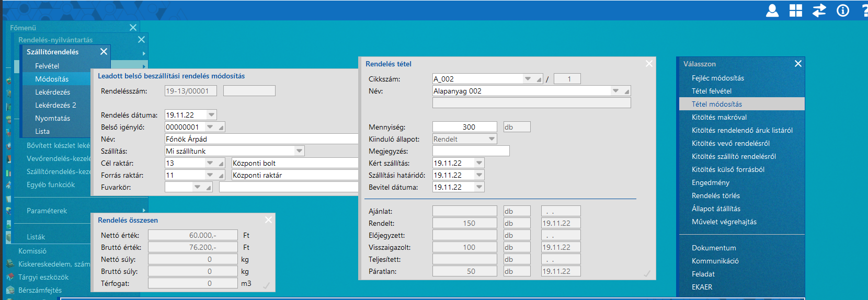Click the four-square window grid icon
This screenshot has width=868, height=300.
795,10
